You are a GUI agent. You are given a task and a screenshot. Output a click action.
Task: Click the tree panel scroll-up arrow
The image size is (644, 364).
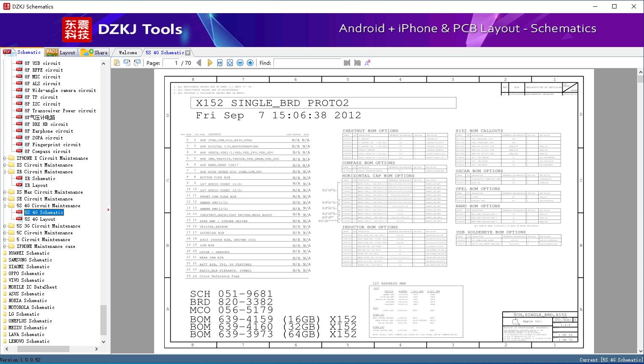tap(103, 63)
